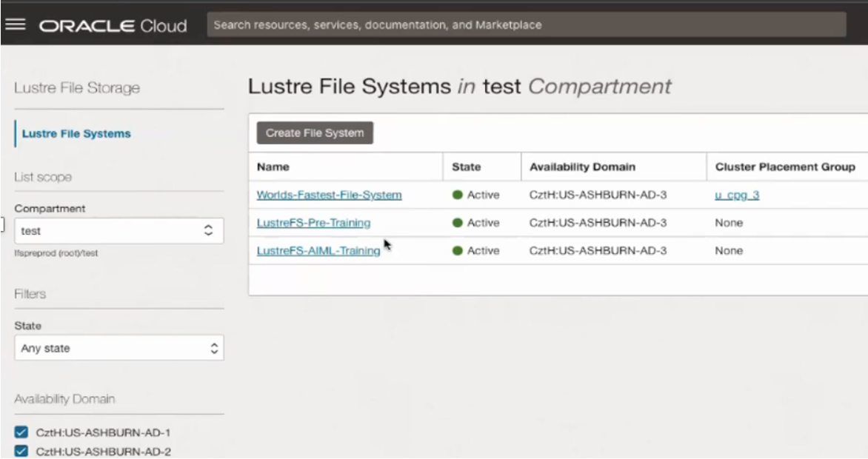
Task: Click availability domain of LustreFS-Pre-Training row
Action: pyautogui.click(x=598, y=223)
